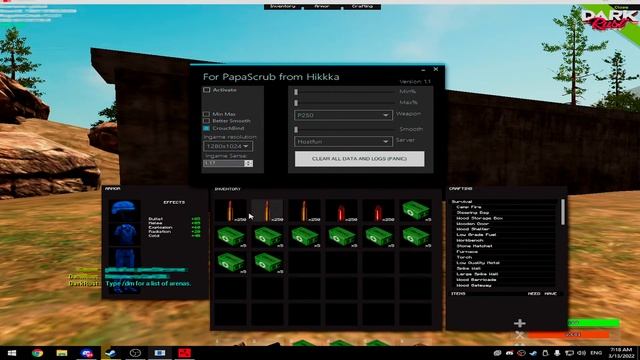Screen dimensions: 640x360
Task: Select Sleeping Bag in Crafting list
Action: coord(472,213)
